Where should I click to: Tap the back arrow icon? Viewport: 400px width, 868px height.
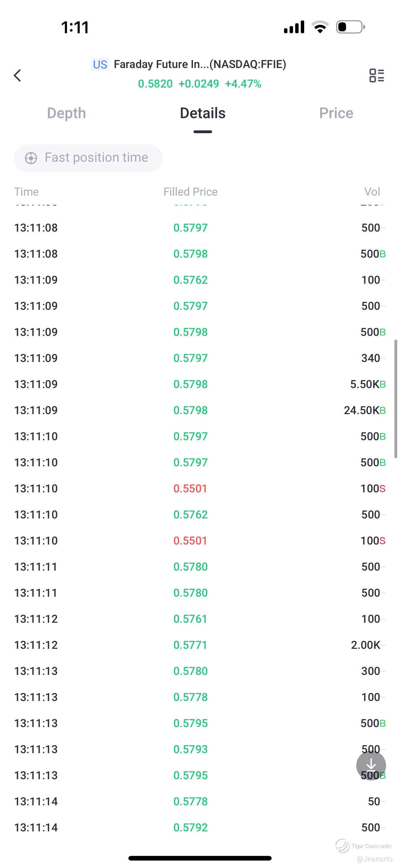(17, 75)
